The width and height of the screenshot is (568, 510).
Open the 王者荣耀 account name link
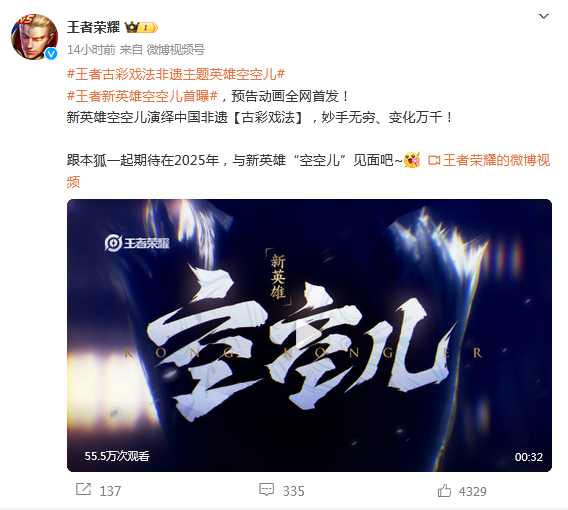click(x=93, y=27)
